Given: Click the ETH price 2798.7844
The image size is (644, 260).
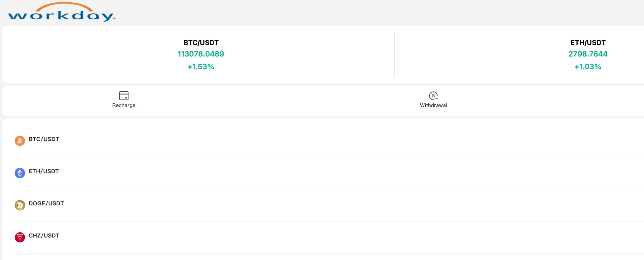Looking at the screenshot, I should point(588,54).
